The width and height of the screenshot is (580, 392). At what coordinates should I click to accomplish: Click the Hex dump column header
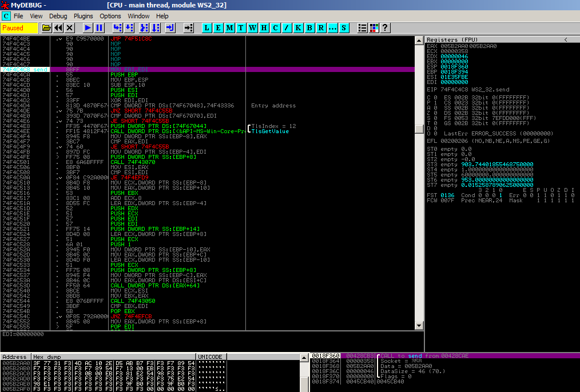click(114, 357)
